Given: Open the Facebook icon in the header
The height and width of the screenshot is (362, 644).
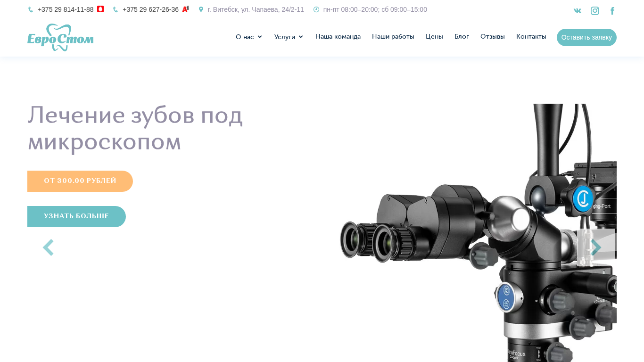Looking at the screenshot, I should [612, 11].
